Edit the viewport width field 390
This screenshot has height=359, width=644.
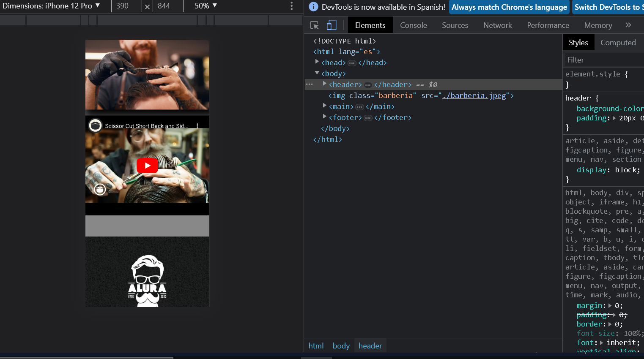click(126, 6)
